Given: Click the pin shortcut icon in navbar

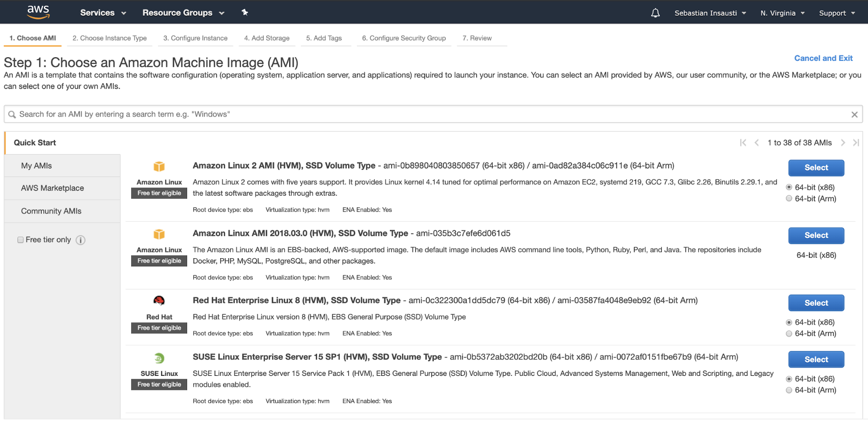Looking at the screenshot, I should tap(245, 13).
